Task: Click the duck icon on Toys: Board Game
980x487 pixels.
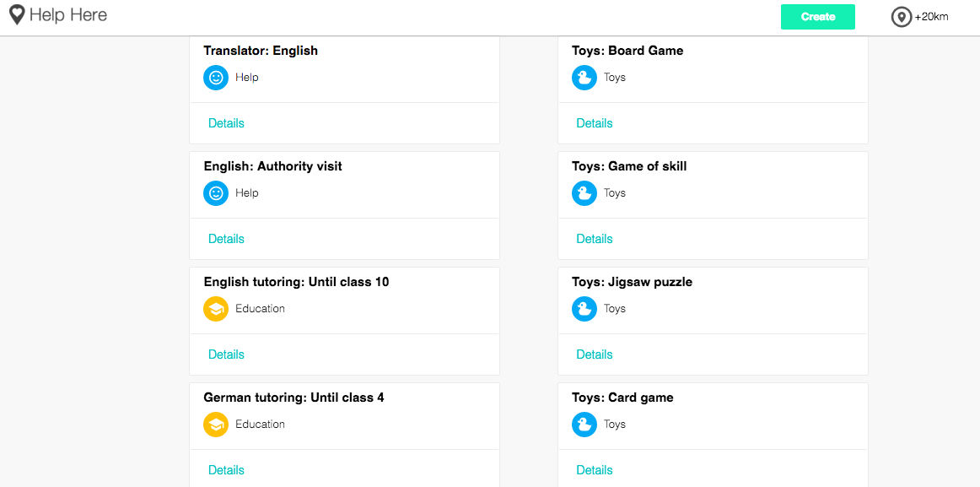Action: coord(584,78)
